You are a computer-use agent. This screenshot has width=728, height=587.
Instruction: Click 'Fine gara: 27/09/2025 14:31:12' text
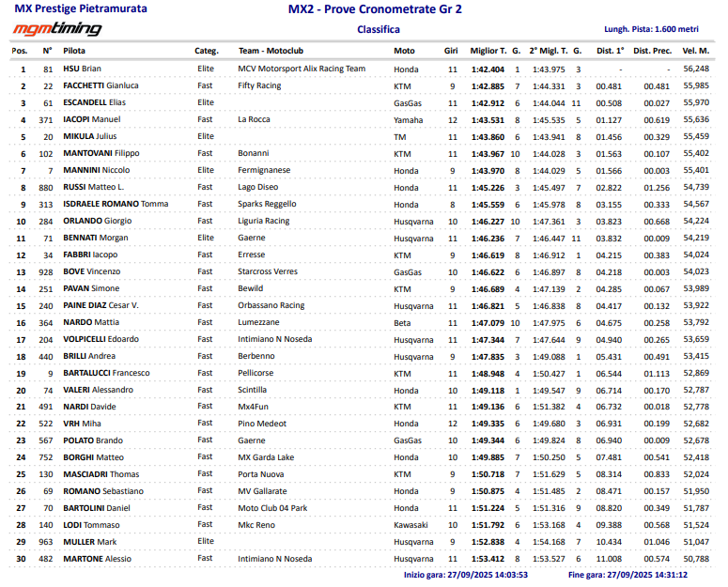coord(627,575)
